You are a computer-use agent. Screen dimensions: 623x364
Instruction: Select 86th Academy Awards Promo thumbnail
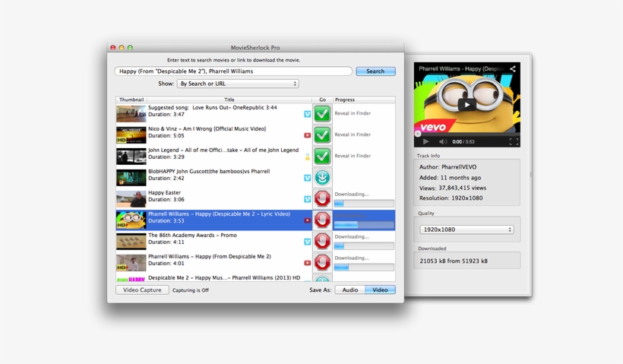(x=131, y=241)
